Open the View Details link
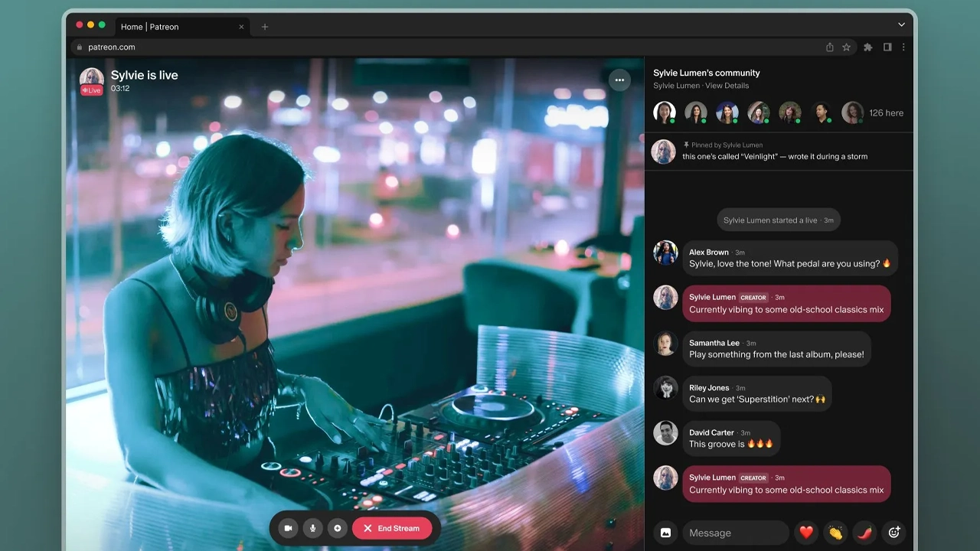980x551 pixels. 727,86
